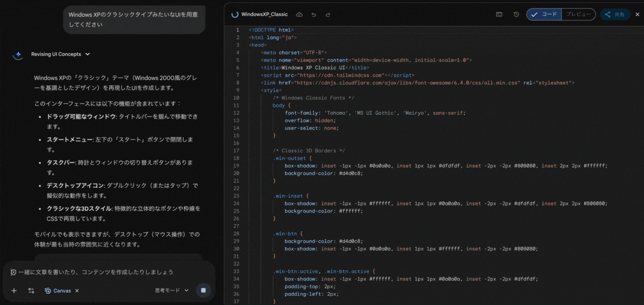Click the Classic 3D Borders comment

tap(309, 151)
